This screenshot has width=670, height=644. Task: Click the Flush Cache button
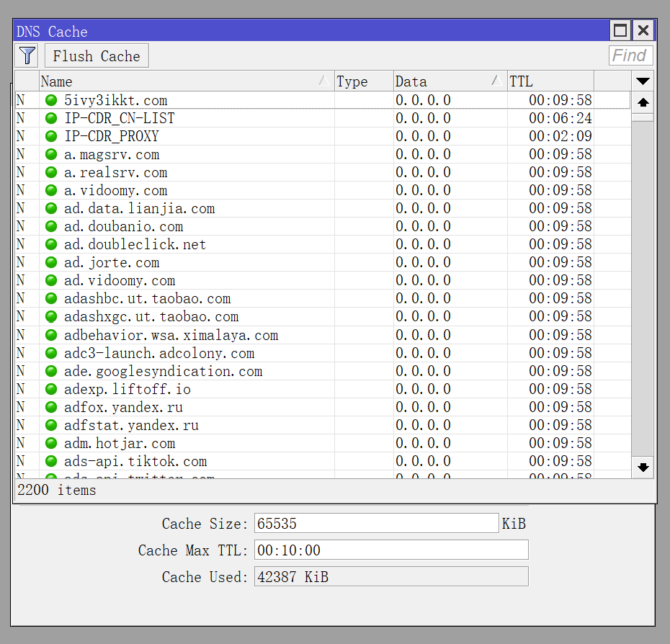97,55
